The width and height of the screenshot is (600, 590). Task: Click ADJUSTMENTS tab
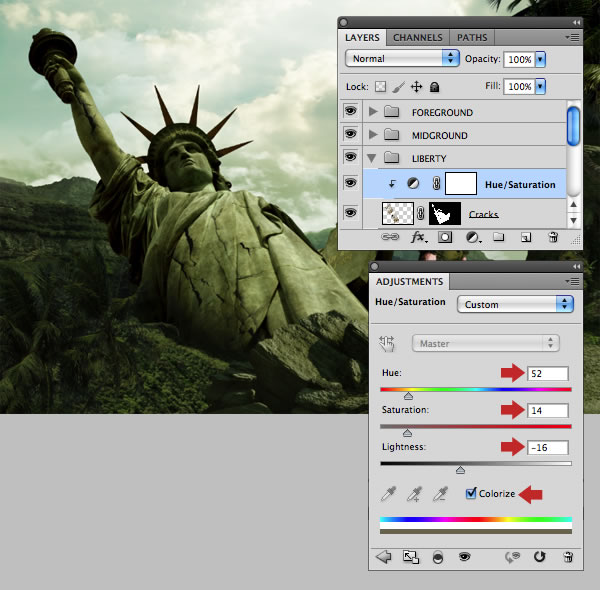click(409, 282)
